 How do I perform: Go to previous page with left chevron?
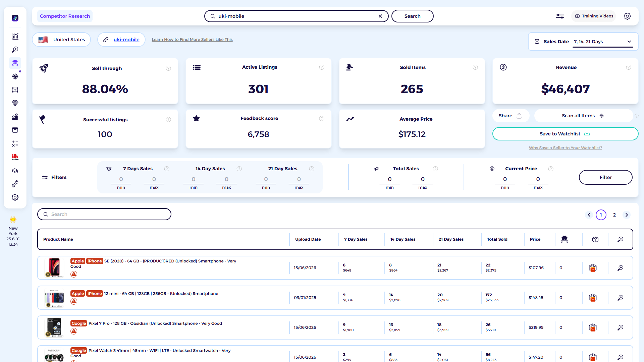pyautogui.click(x=589, y=215)
